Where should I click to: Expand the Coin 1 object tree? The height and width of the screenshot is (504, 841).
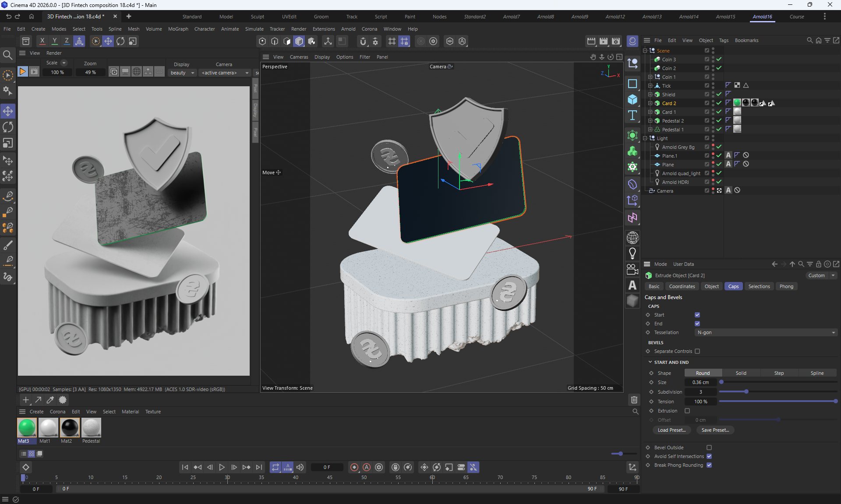(x=650, y=77)
